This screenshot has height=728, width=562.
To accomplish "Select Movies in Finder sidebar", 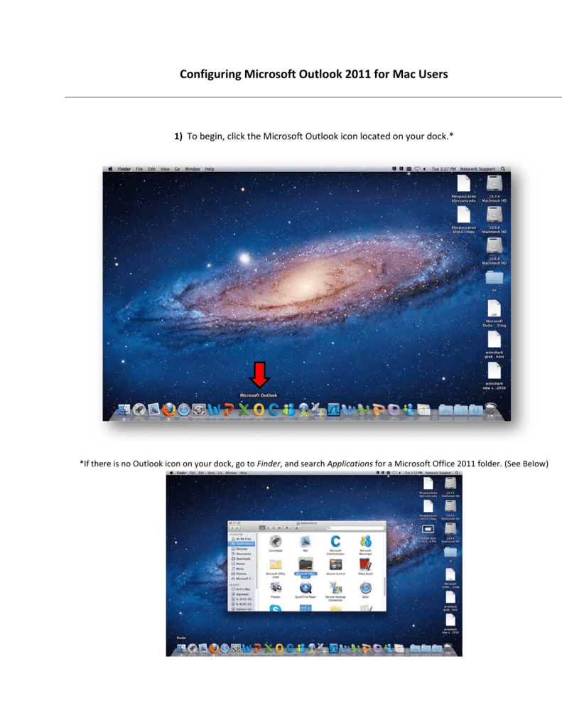I will (x=239, y=564).
